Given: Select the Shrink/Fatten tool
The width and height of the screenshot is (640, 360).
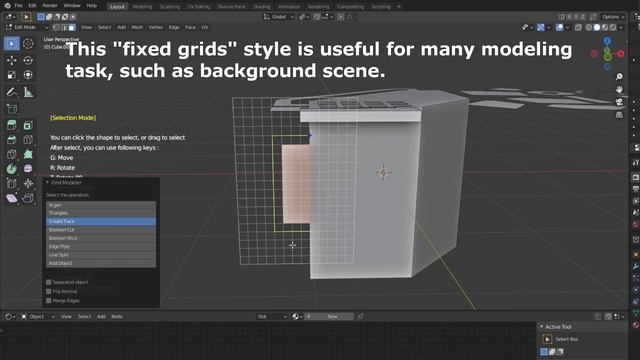Looking at the screenshot, I should [28, 183].
